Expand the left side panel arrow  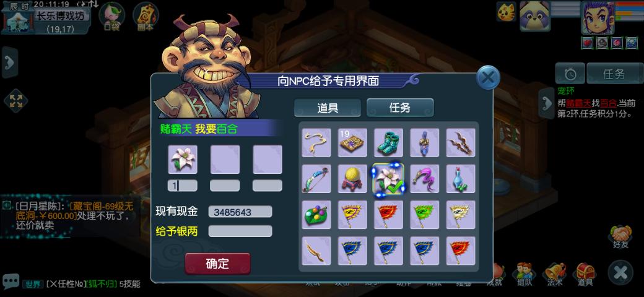click(10, 62)
